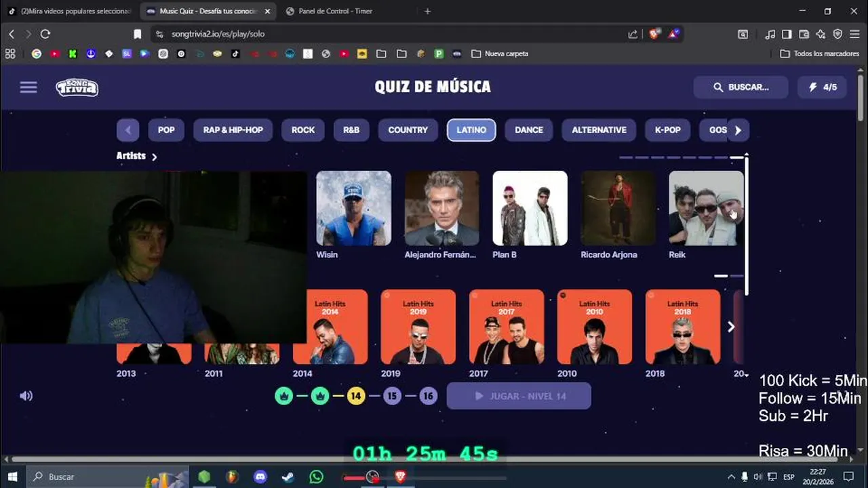This screenshot has width=868, height=488.
Task: Click the 2013 playlist label
Action: pos(126,373)
